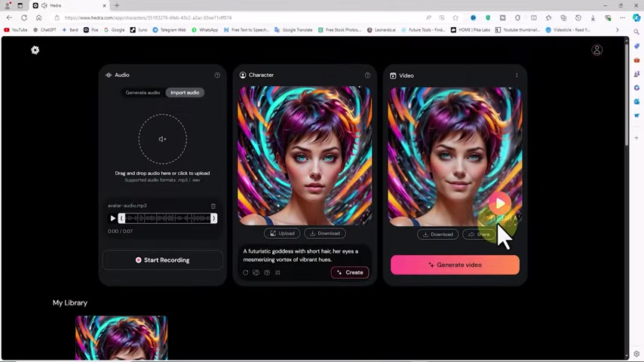Click the Character panel header person icon
This screenshot has width=644, height=362.
pyautogui.click(x=243, y=75)
